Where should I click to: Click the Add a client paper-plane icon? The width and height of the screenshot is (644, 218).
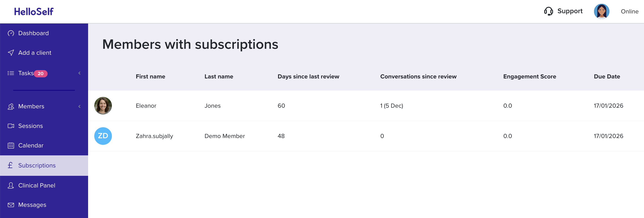11,53
